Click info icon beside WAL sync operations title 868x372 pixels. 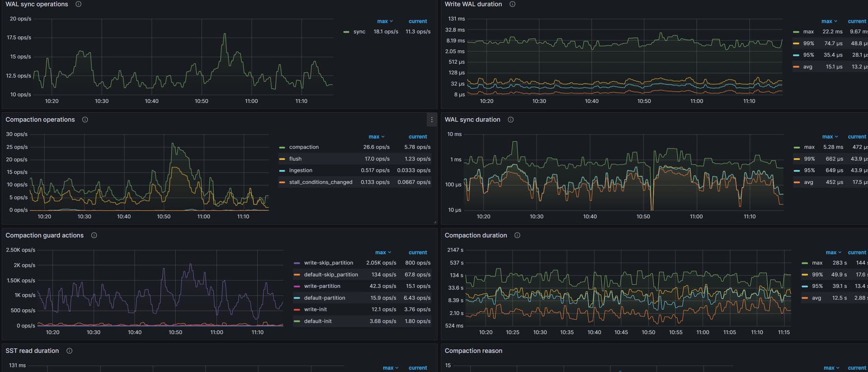coord(78,4)
